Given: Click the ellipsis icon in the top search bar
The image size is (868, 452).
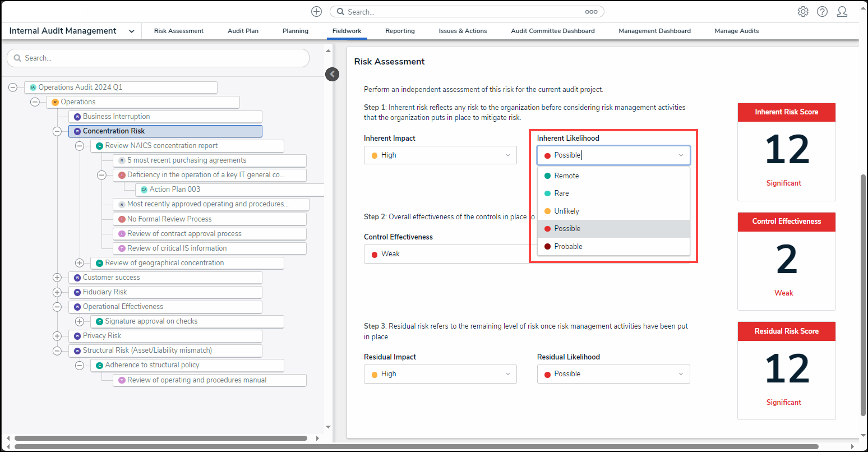Looking at the screenshot, I should (591, 12).
